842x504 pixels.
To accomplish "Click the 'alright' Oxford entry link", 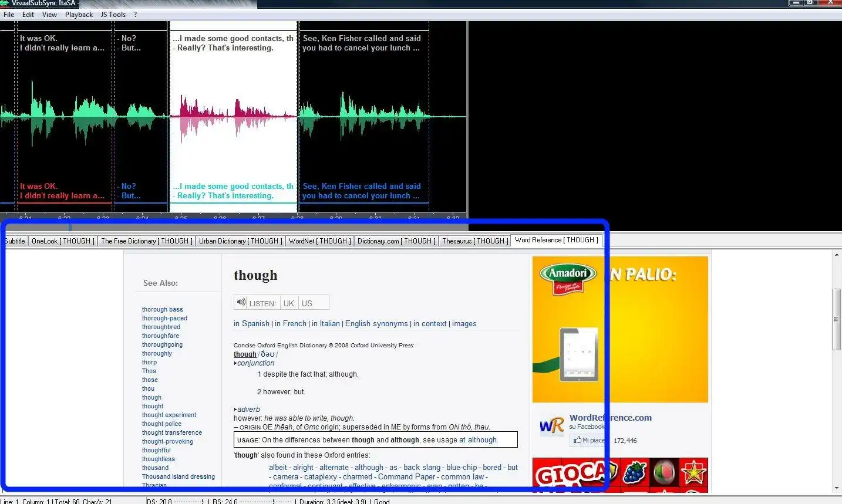I will tap(303, 467).
